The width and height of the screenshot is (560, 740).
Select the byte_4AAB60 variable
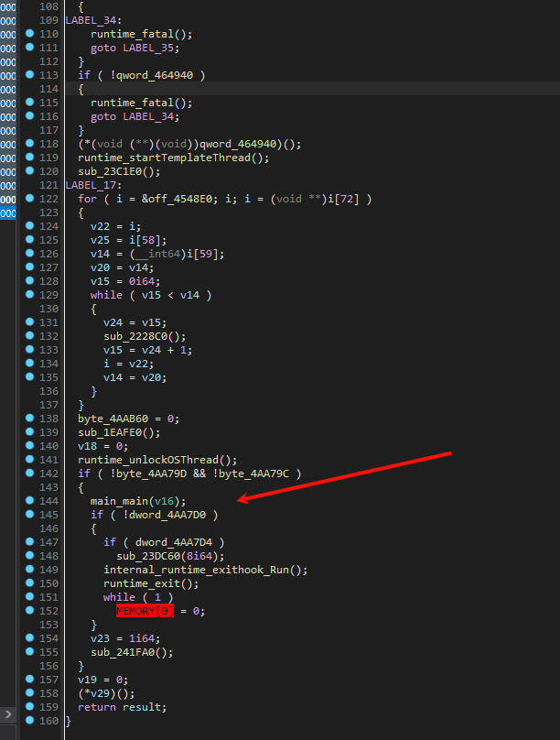coord(113,419)
